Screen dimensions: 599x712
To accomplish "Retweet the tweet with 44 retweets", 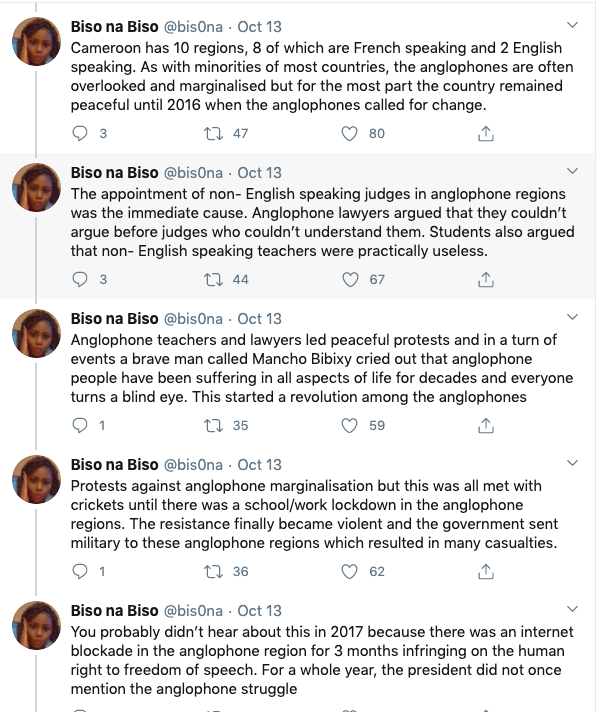I will coord(213,279).
